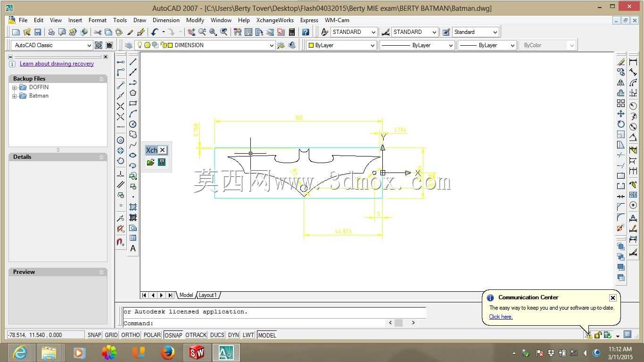This screenshot has width=644, height=362.
Task: Click the Pan Realtime hand icon
Action: point(191,32)
